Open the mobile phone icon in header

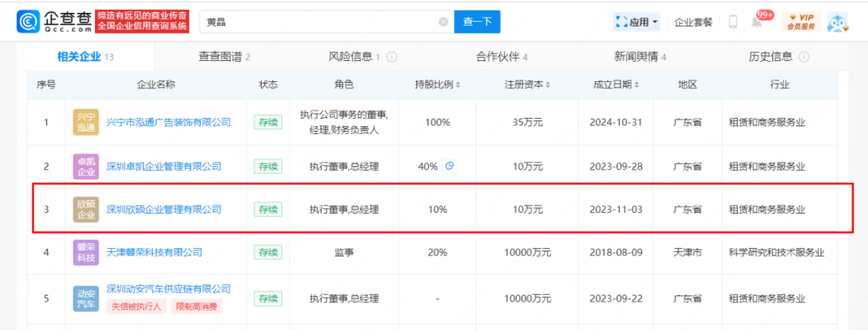(733, 22)
